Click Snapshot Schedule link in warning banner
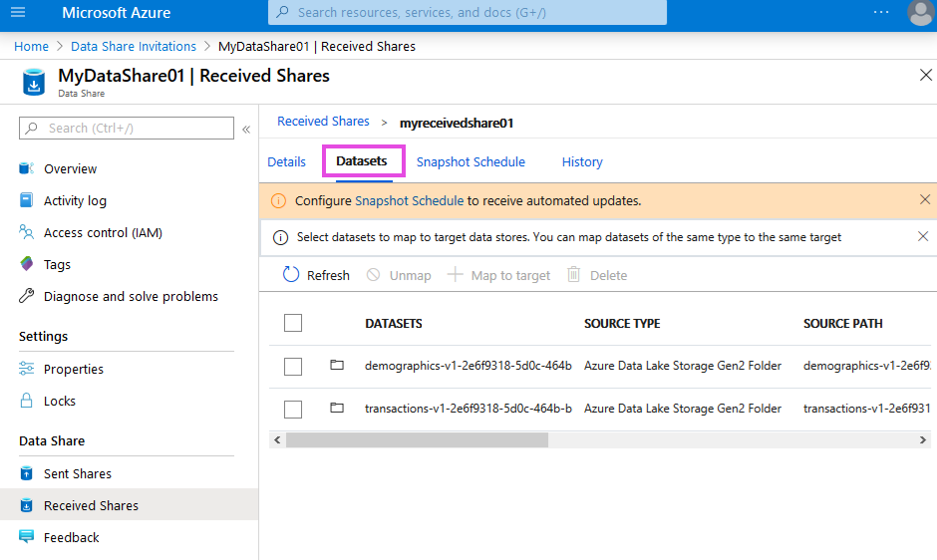This screenshot has width=937, height=560. pos(410,201)
